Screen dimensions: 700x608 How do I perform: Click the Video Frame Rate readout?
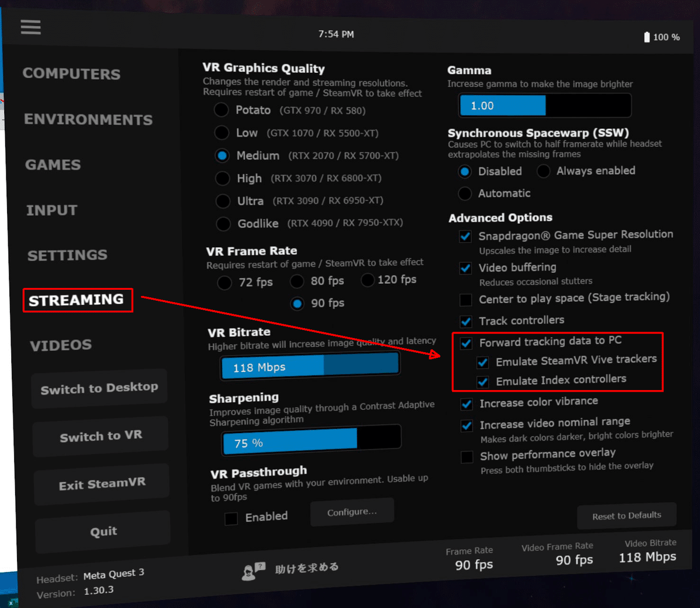tap(558, 553)
